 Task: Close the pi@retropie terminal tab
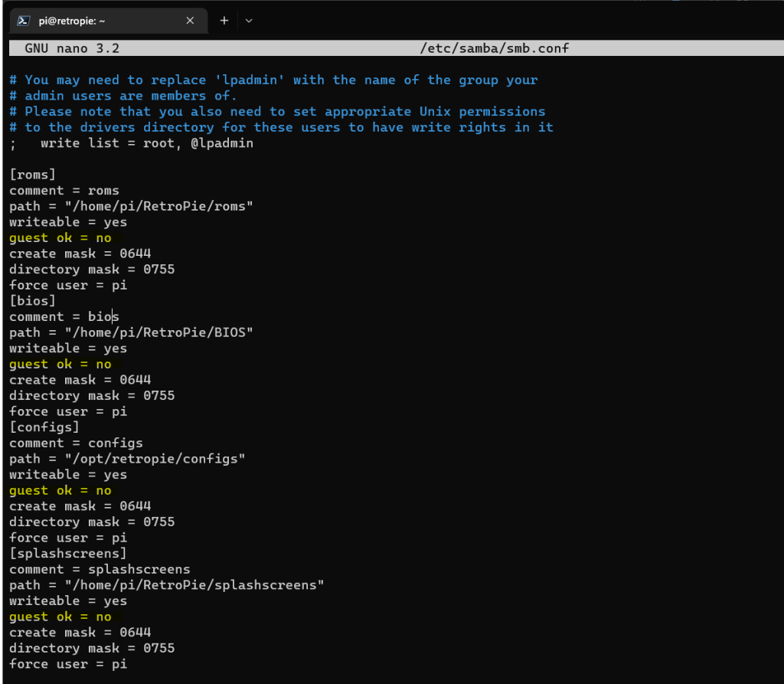(190, 21)
